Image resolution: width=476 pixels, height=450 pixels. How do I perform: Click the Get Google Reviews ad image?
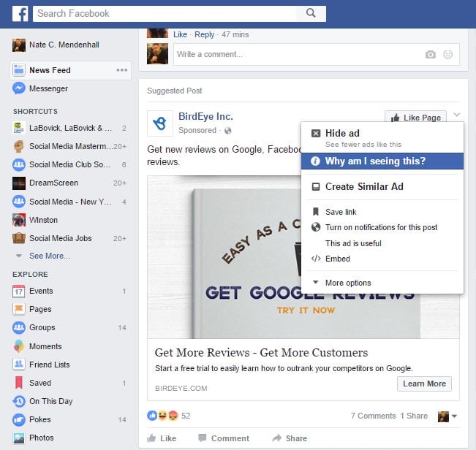(x=224, y=257)
